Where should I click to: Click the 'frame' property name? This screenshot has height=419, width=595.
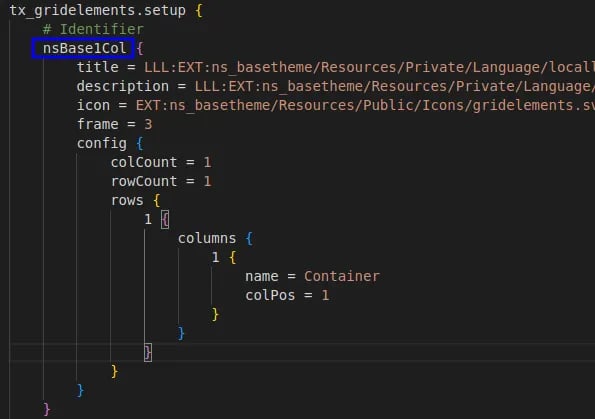coord(98,124)
